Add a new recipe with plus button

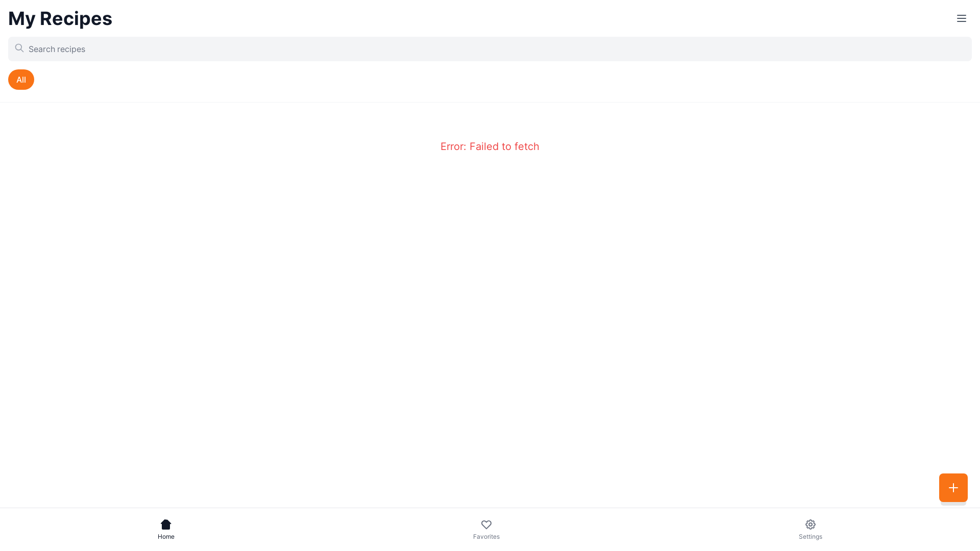[x=953, y=488]
